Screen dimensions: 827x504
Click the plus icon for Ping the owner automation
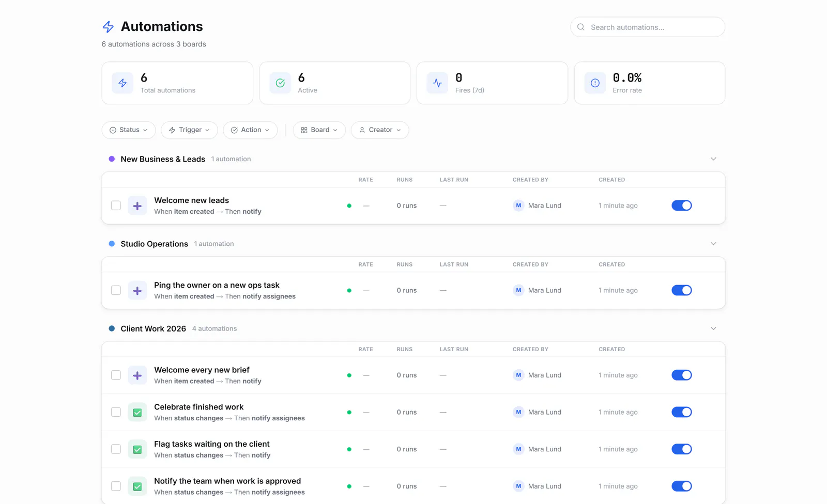(x=137, y=290)
